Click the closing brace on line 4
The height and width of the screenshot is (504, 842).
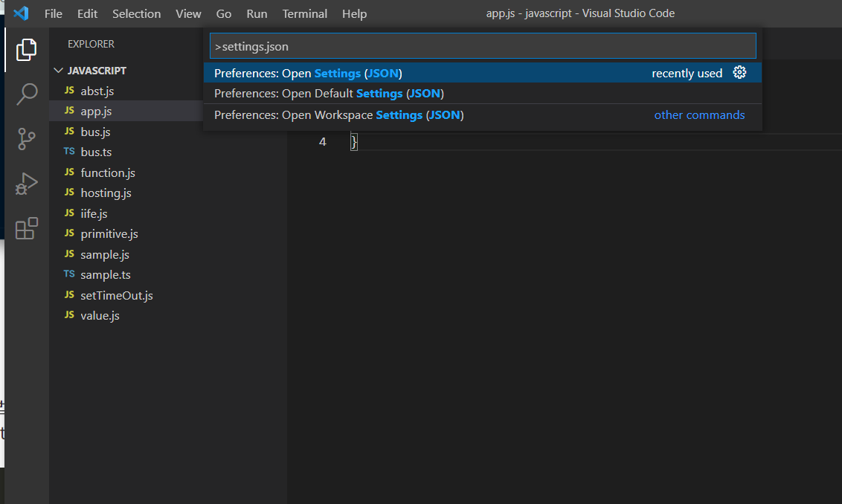point(354,142)
